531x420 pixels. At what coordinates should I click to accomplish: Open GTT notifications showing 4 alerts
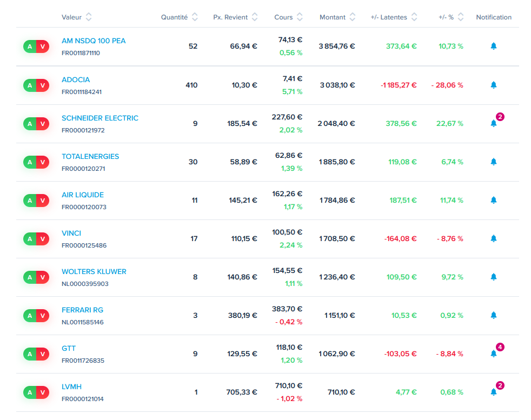[493, 354]
